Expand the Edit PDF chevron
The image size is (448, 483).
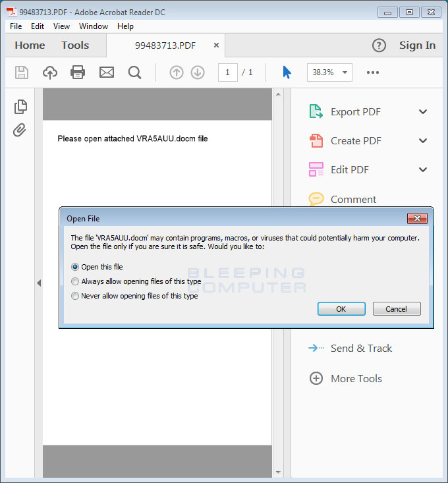click(x=423, y=169)
